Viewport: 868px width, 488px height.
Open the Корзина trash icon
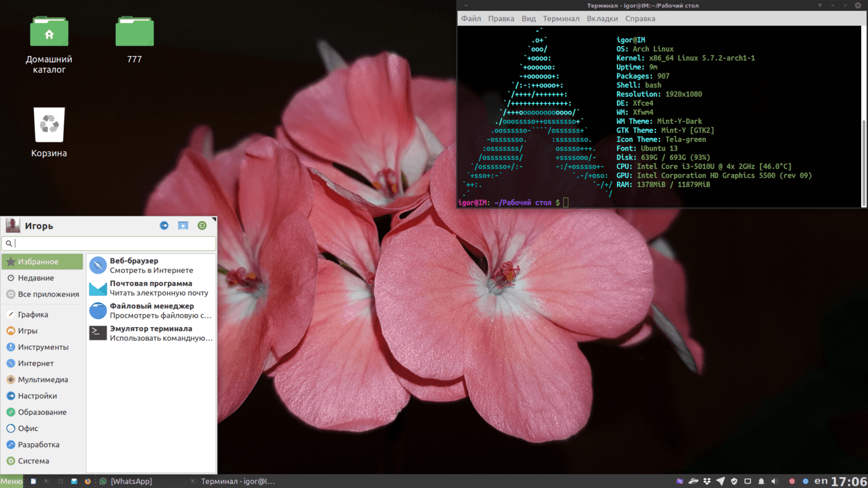pos(49,125)
